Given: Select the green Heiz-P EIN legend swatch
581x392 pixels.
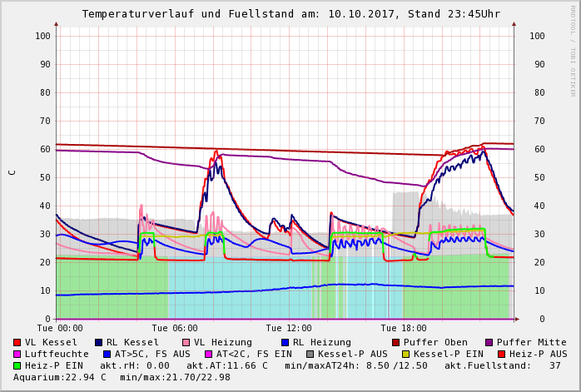Looking at the screenshot, I should 17,365.
